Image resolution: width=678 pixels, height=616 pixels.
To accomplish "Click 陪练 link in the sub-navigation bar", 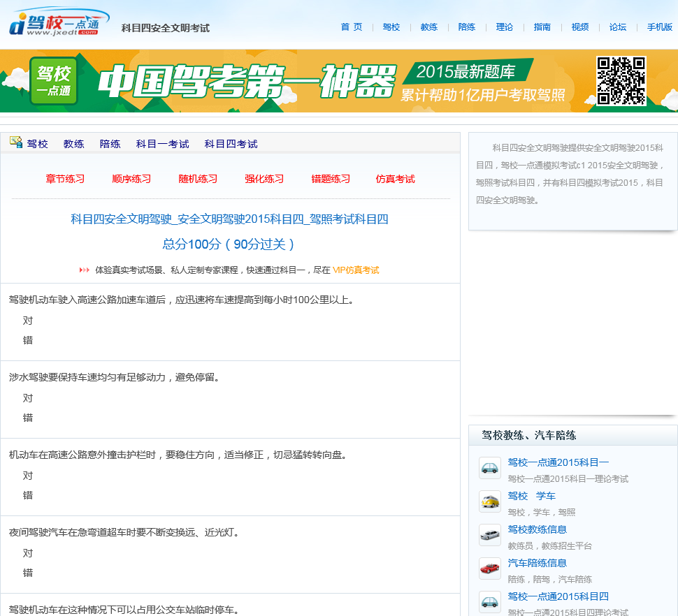I will 110,144.
